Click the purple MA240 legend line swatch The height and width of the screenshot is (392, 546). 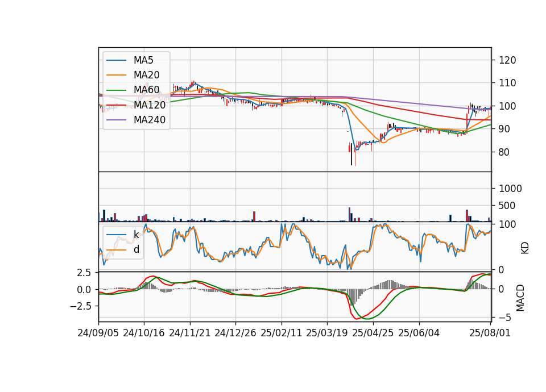tap(116, 120)
